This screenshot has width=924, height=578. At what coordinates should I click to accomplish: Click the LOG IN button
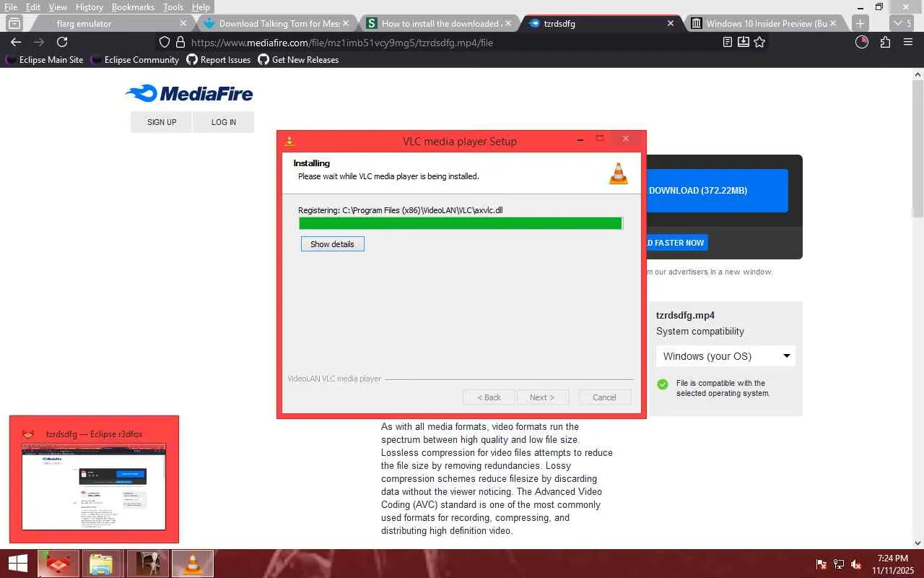(224, 122)
